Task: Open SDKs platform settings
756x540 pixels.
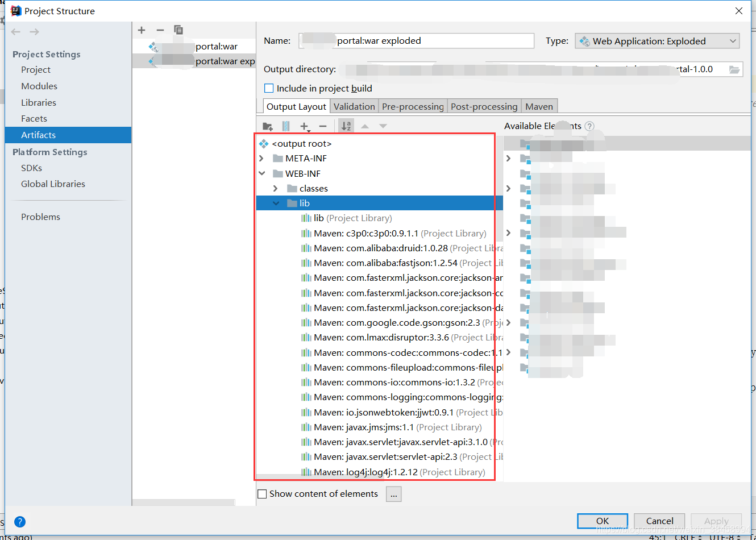Action: (x=31, y=168)
